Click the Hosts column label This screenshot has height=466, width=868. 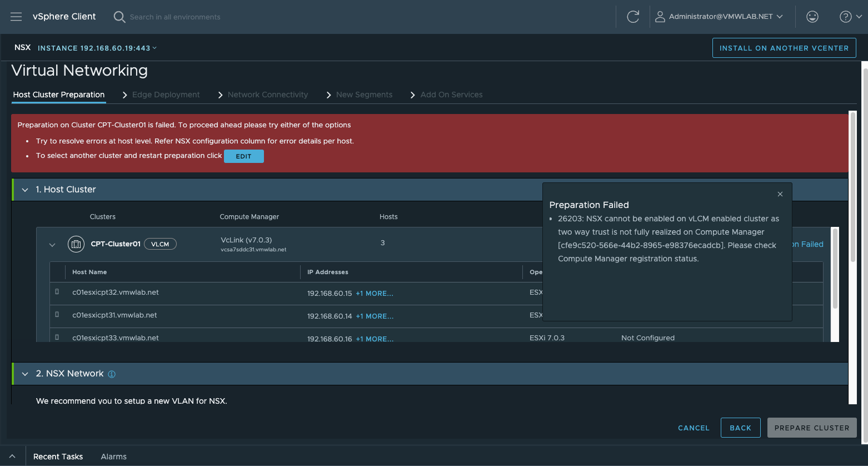click(x=388, y=217)
